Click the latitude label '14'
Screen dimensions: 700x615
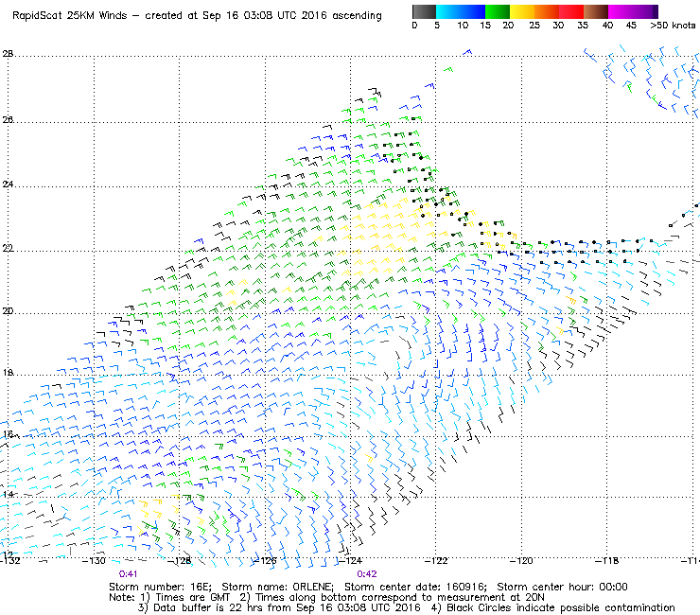[9, 495]
